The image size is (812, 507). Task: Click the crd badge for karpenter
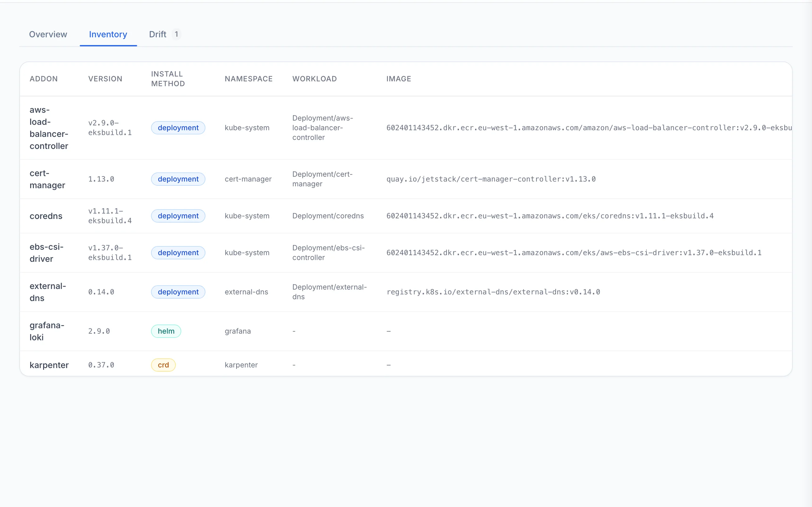click(x=163, y=365)
